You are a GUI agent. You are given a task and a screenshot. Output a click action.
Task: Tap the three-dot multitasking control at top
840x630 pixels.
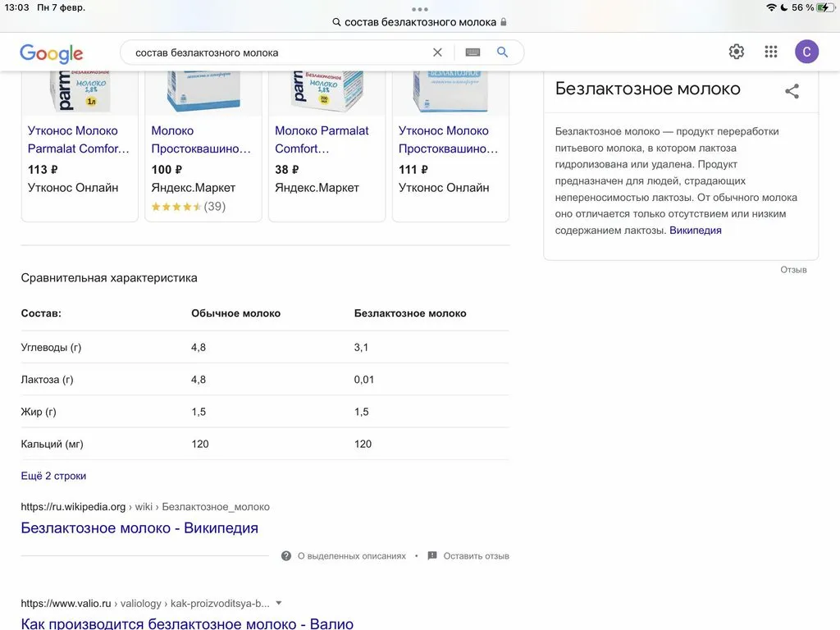[420, 9]
